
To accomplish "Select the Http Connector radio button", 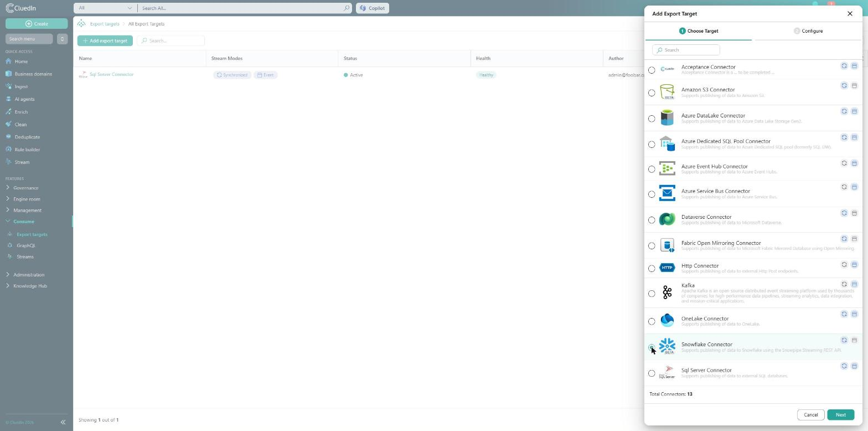I will click(652, 269).
